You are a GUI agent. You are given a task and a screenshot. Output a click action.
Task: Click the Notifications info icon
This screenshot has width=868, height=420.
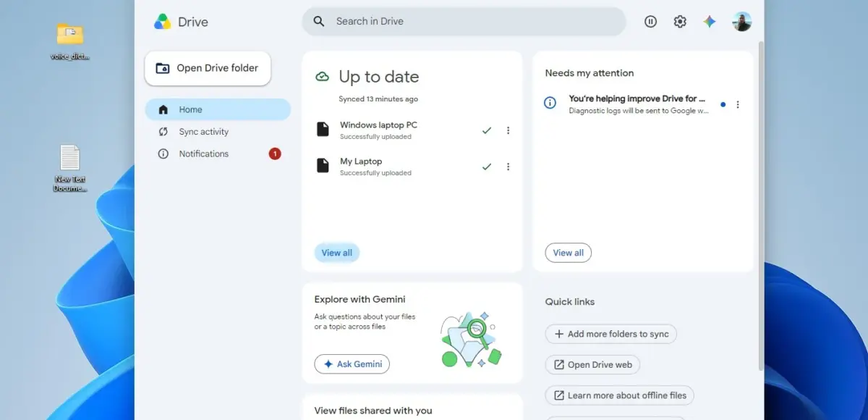click(x=163, y=154)
